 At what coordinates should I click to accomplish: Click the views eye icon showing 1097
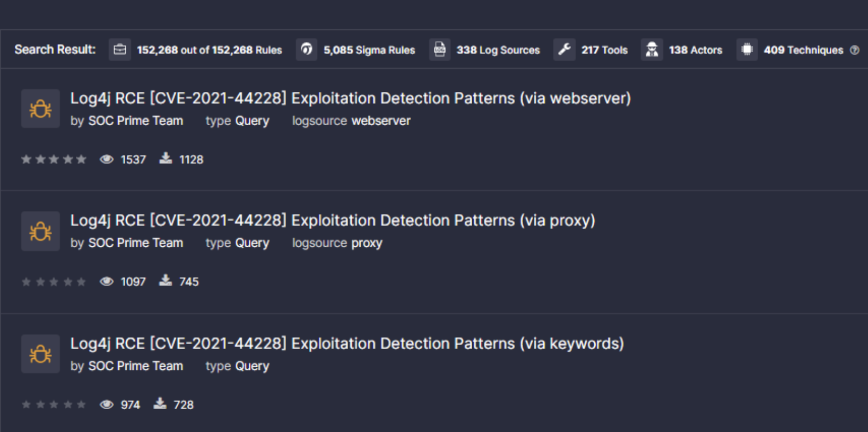[107, 281]
